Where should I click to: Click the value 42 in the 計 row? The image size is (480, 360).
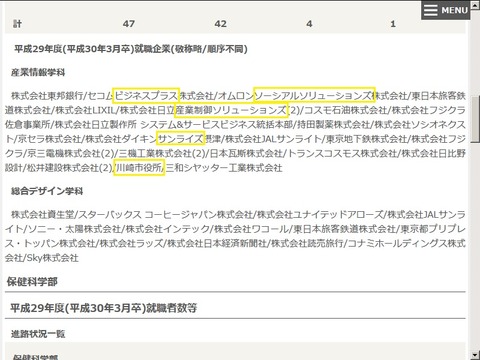tap(221, 24)
